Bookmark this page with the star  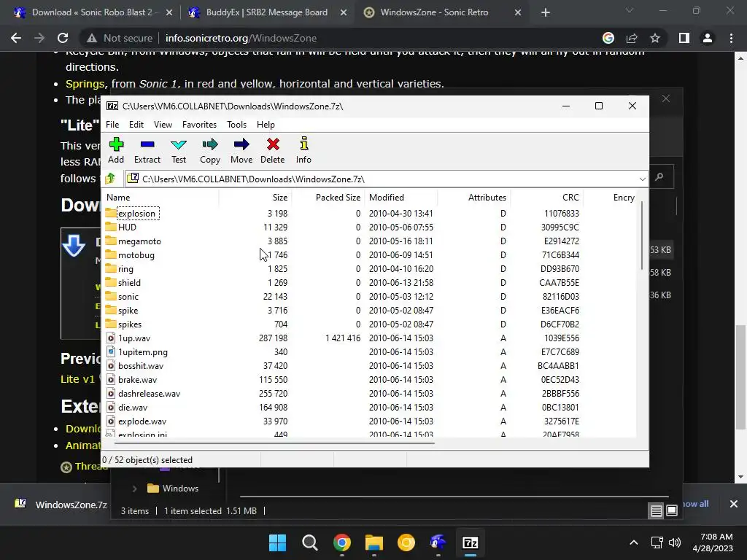coord(655,38)
